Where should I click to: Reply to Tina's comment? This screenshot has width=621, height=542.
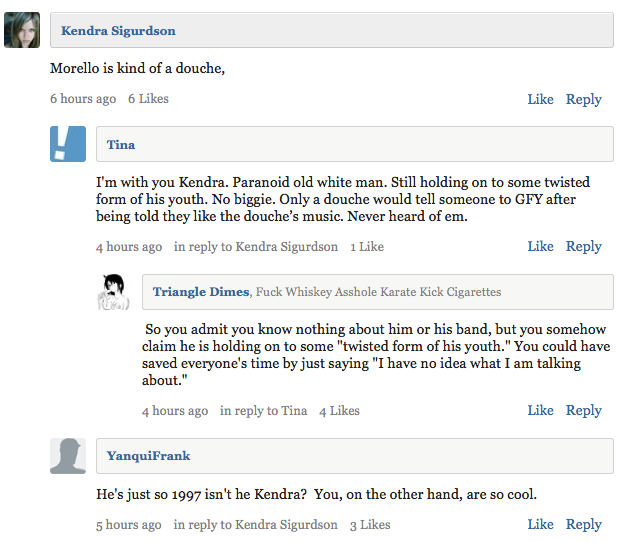[x=583, y=247]
